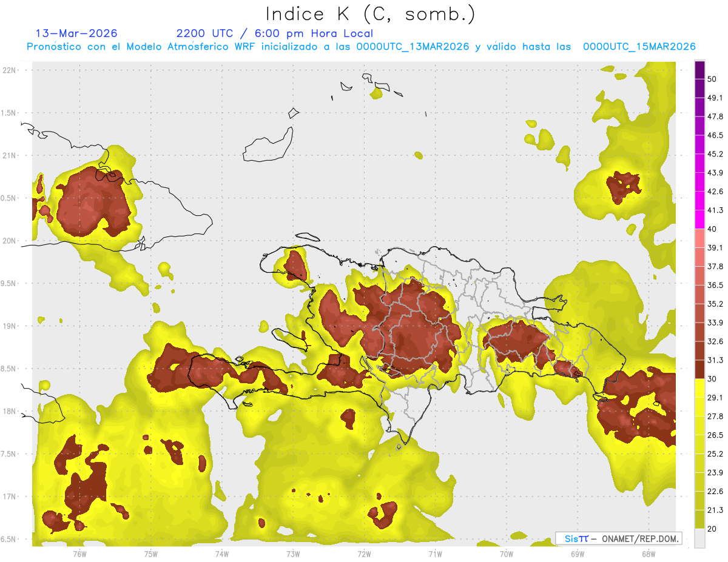Click colorbar value "22.6"
The height and width of the screenshot is (562, 728).
pos(715,491)
